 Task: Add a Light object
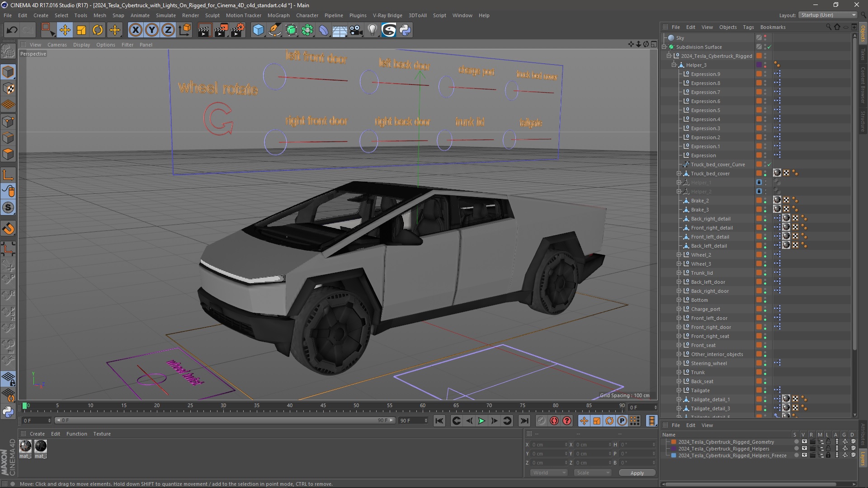[372, 30]
